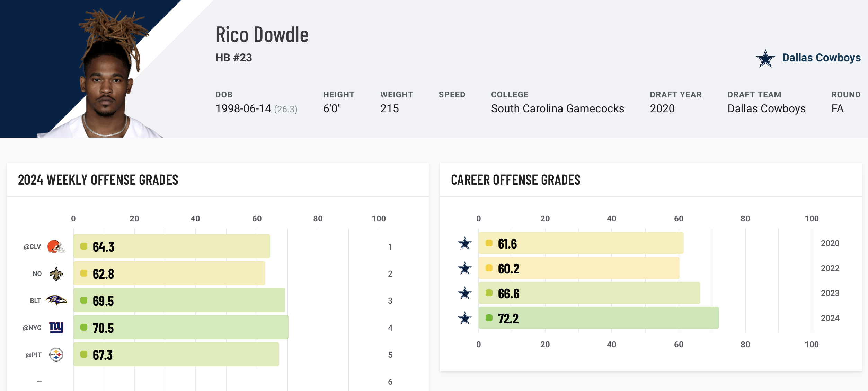Click the week 4 grade bar 70.5
The width and height of the screenshot is (868, 391).
pos(181,327)
